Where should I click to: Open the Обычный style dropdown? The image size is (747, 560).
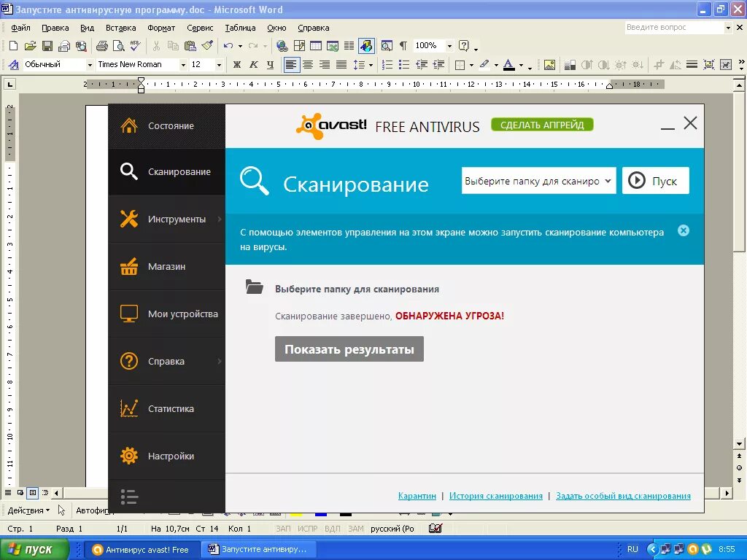90,64
